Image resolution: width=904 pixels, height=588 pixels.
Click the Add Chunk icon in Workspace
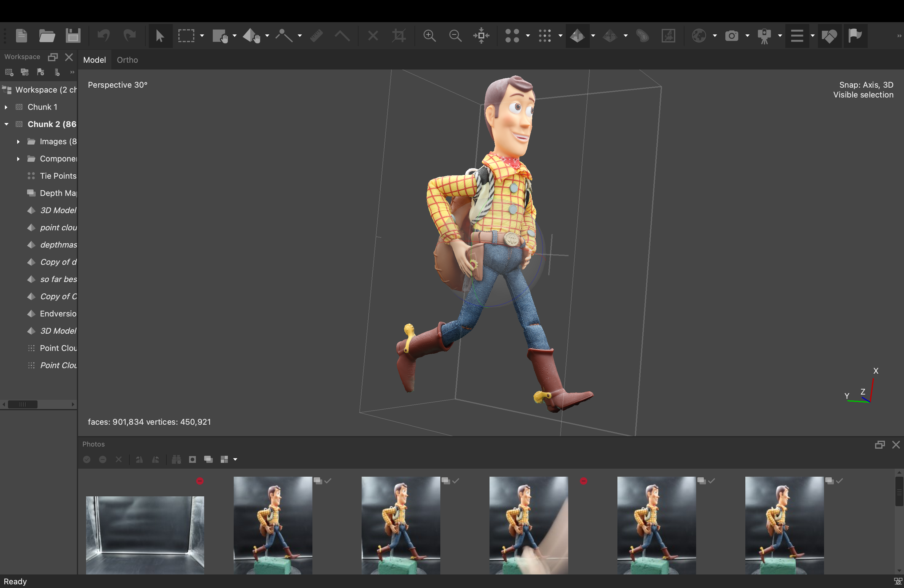(9, 72)
